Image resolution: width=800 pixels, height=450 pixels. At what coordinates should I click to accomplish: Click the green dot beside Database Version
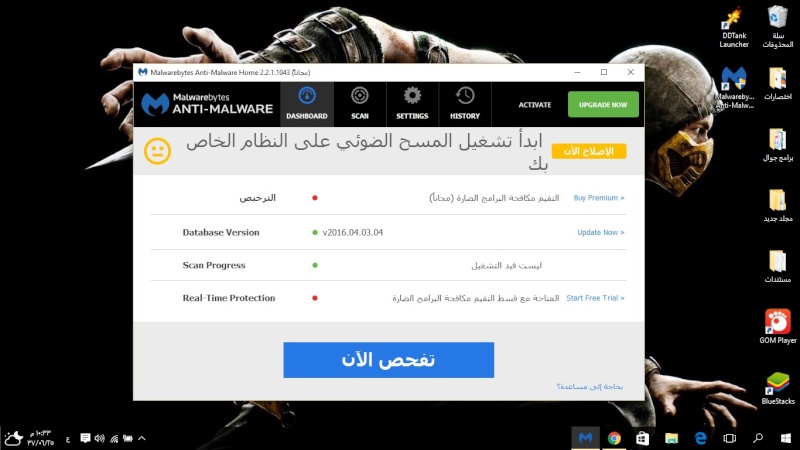(315, 233)
